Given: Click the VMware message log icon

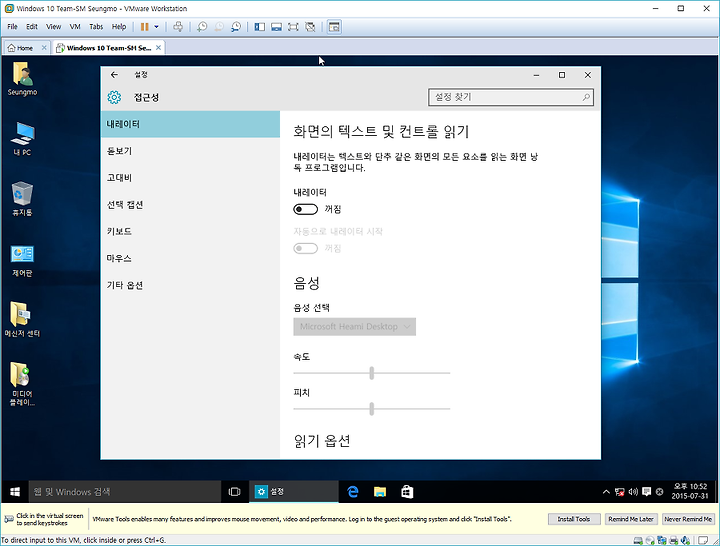Looking at the screenshot, I should coord(703,540).
